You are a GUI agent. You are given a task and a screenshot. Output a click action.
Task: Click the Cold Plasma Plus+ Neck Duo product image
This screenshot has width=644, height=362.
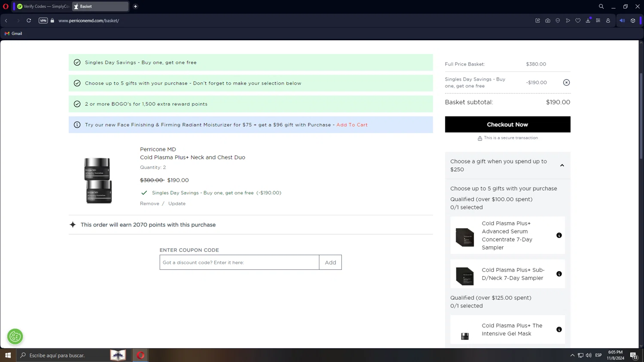coord(98,180)
